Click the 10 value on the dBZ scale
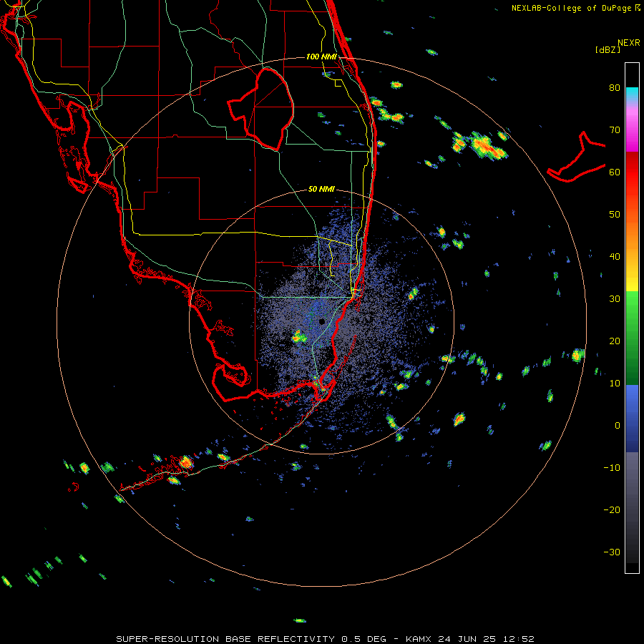 615,384
